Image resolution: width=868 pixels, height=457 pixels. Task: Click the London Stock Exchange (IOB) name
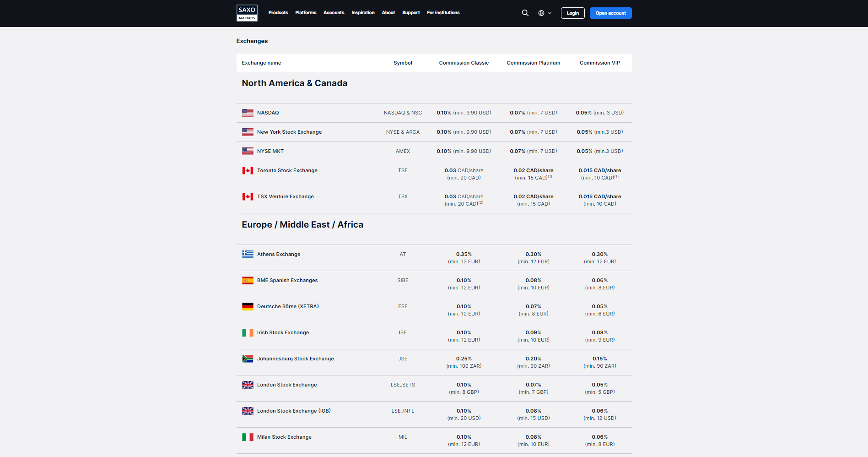[x=294, y=411]
